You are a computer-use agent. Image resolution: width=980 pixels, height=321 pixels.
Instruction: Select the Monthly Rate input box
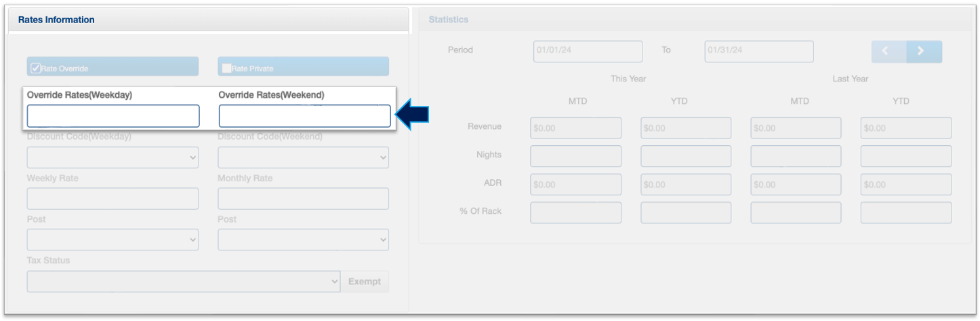click(x=303, y=199)
